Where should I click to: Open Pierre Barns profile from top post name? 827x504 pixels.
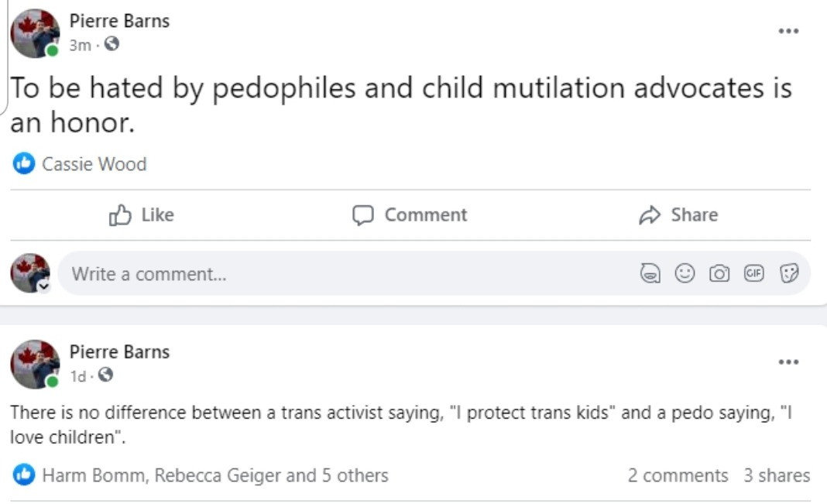119,21
